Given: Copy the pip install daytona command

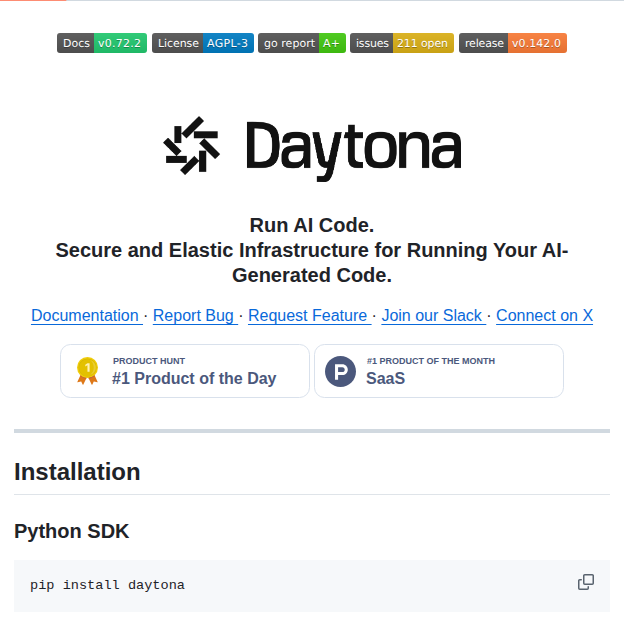Looking at the screenshot, I should pos(586,582).
